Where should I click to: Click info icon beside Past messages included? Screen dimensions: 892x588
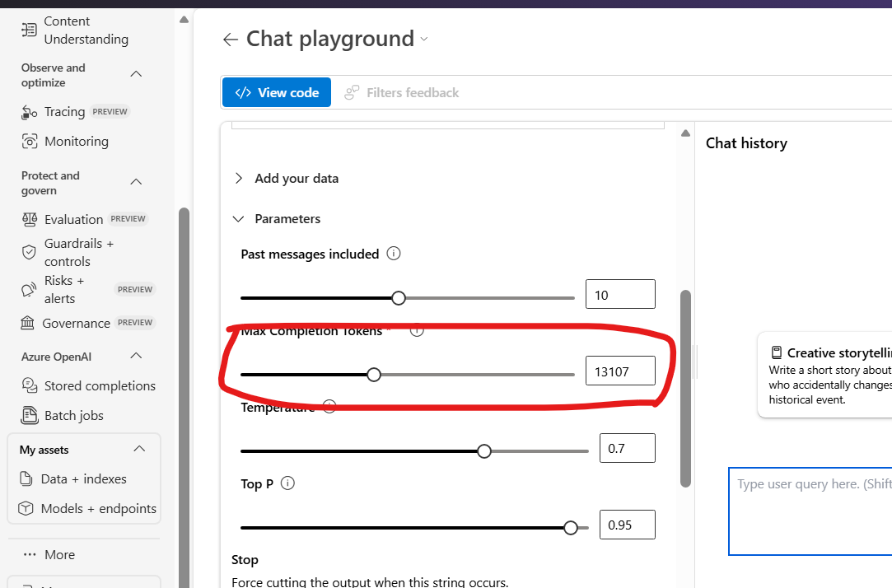pyautogui.click(x=394, y=253)
